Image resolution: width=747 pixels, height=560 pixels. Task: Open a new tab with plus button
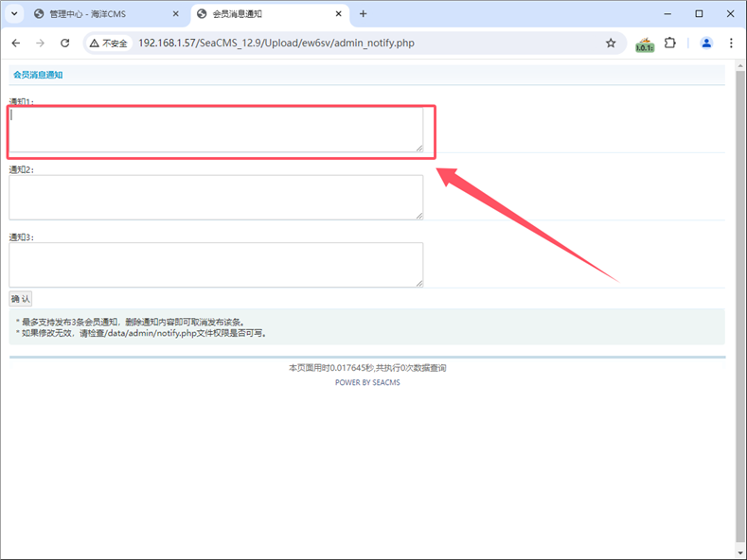tap(364, 14)
